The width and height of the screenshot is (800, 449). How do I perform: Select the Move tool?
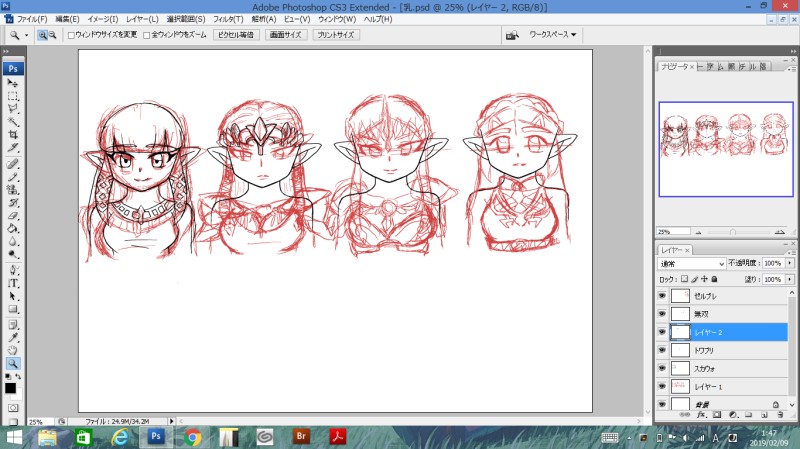[x=13, y=83]
